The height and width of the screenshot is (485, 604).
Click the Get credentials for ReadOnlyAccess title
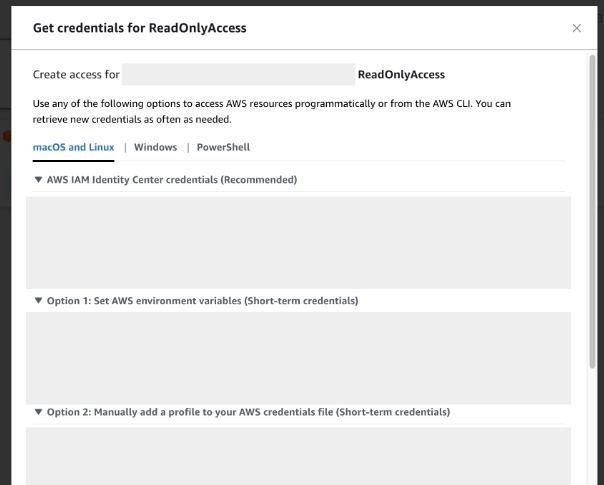140,28
